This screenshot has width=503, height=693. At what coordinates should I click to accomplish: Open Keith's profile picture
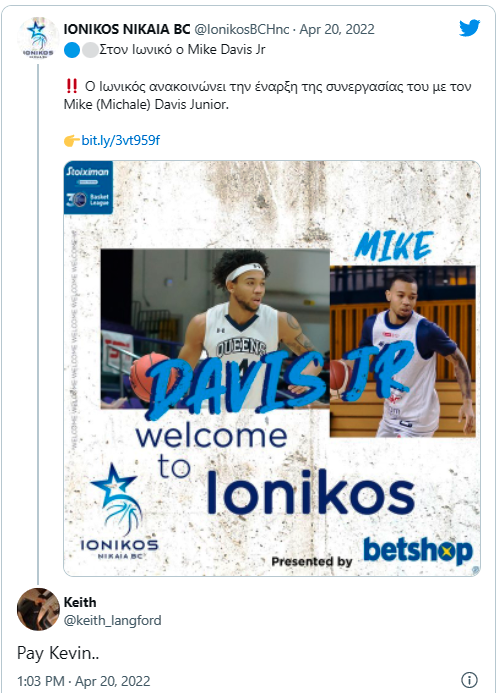pos(38,609)
